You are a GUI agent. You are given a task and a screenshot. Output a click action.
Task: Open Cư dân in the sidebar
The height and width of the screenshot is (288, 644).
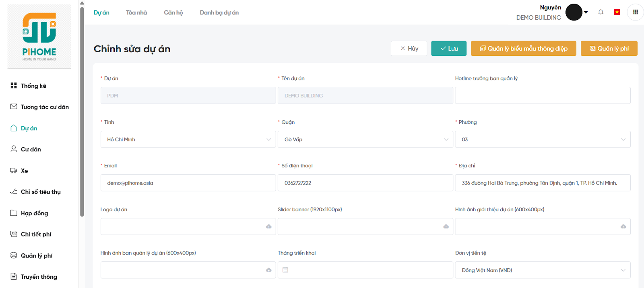[31, 149]
